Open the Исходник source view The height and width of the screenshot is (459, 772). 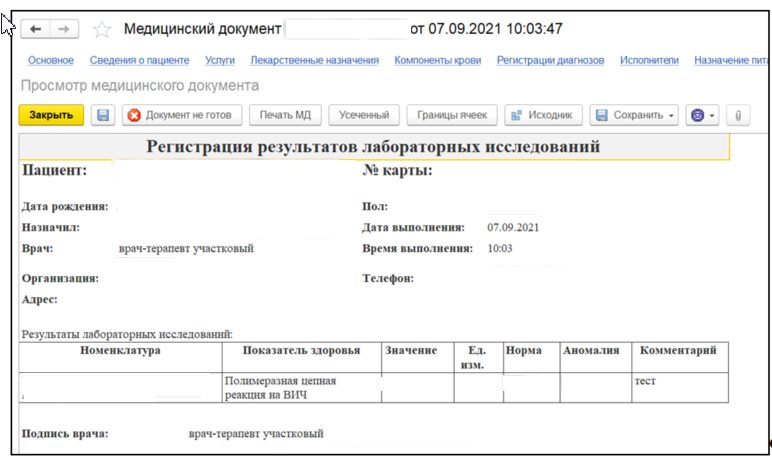pos(542,115)
